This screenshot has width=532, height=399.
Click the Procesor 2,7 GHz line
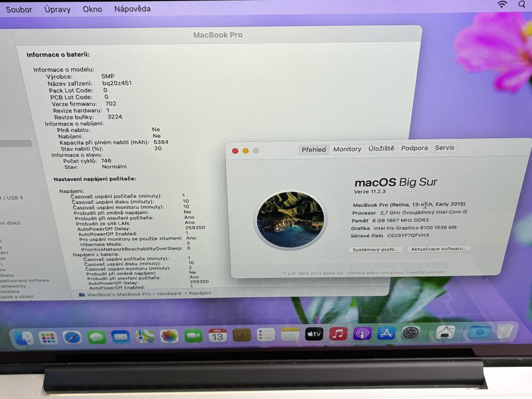(x=409, y=212)
